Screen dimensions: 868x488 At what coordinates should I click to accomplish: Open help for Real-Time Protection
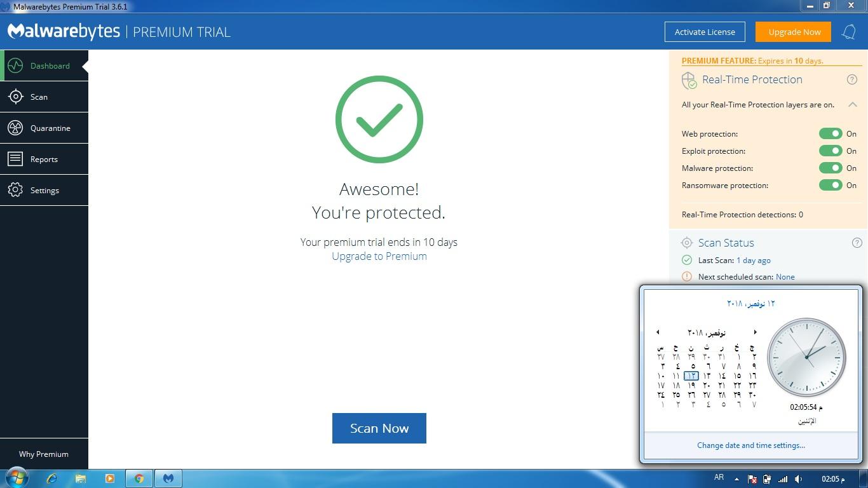852,79
